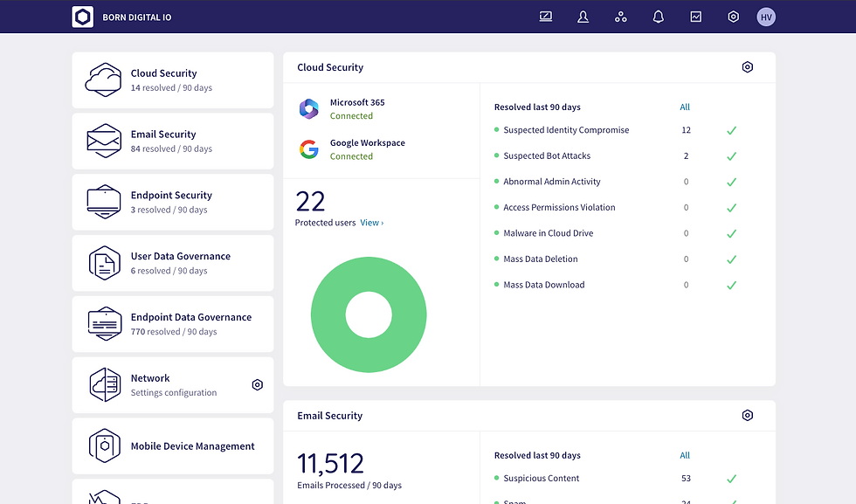Click count 53 for Suspicious Content
The height and width of the screenshot is (504, 856).
(x=687, y=479)
